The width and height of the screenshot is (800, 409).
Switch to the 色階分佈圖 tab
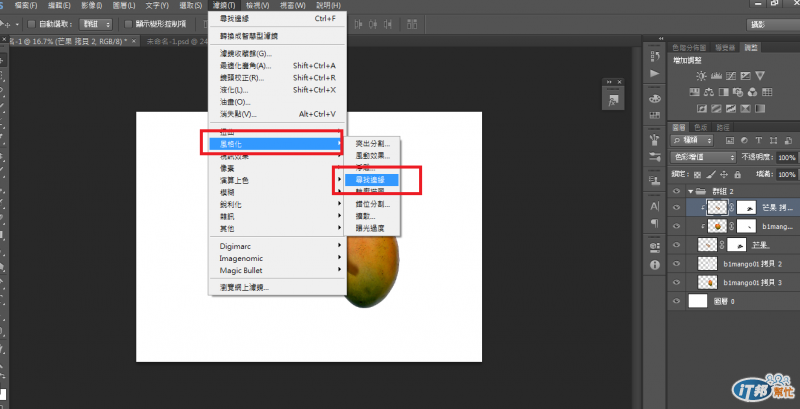(689, 47)
